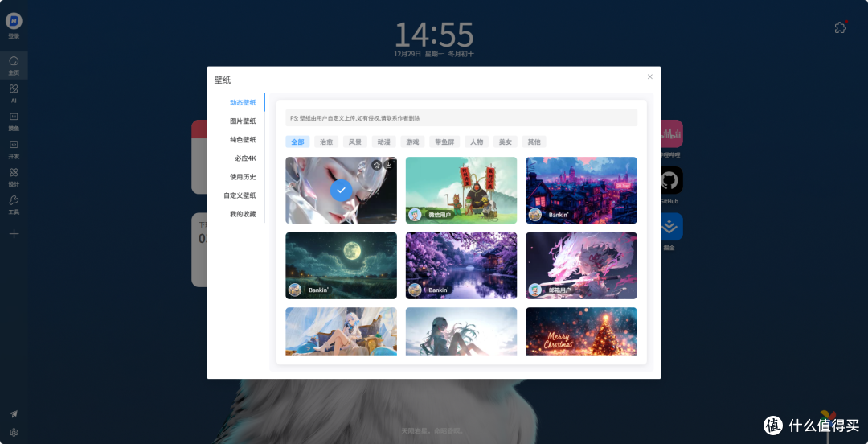Switch to 图片壁纸 tab

coord(243,121)
